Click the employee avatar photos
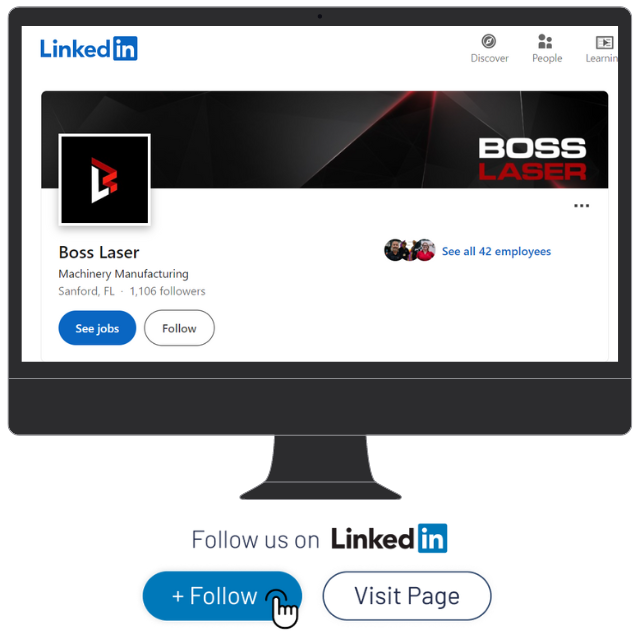This screenshot has height=640, width=640. click(x=409, y=250)
